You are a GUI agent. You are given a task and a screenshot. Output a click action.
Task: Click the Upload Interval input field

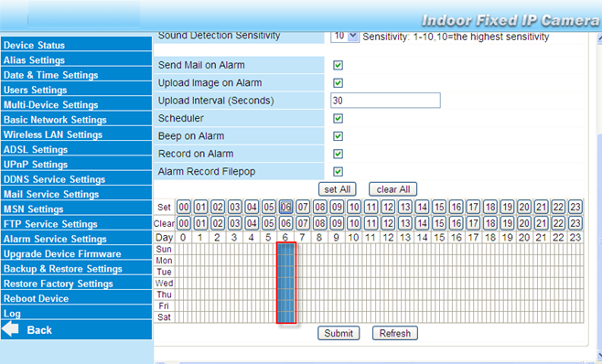[x=385, y=101]
